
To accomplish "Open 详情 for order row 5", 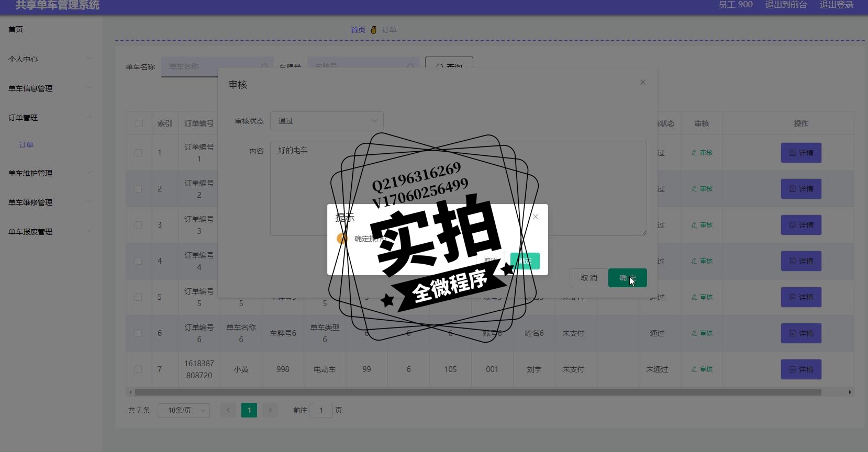I will [x=801, y=297].
